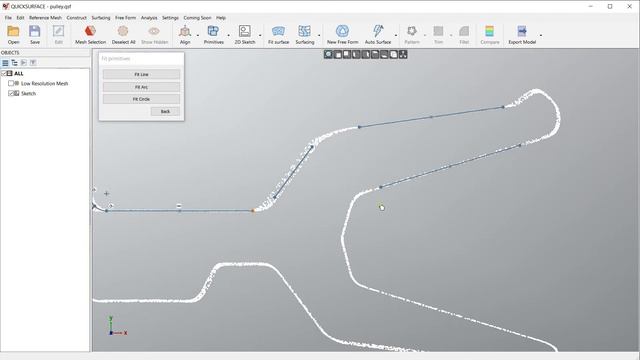This screenshot has height=360, width=640.
Task: Click Deselect All in the toolbar
Action: point(123,35)
